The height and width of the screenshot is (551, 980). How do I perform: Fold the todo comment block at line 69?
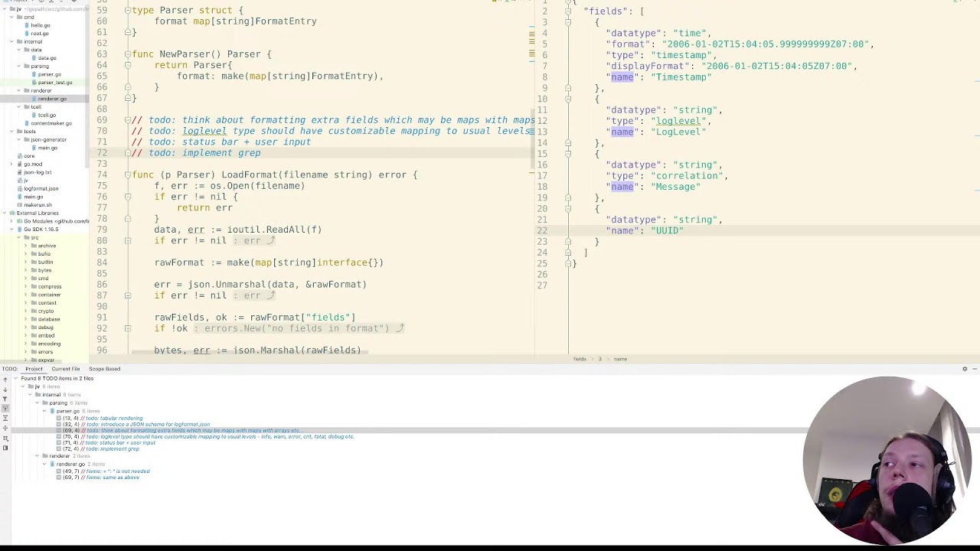[x=127, y=120]
